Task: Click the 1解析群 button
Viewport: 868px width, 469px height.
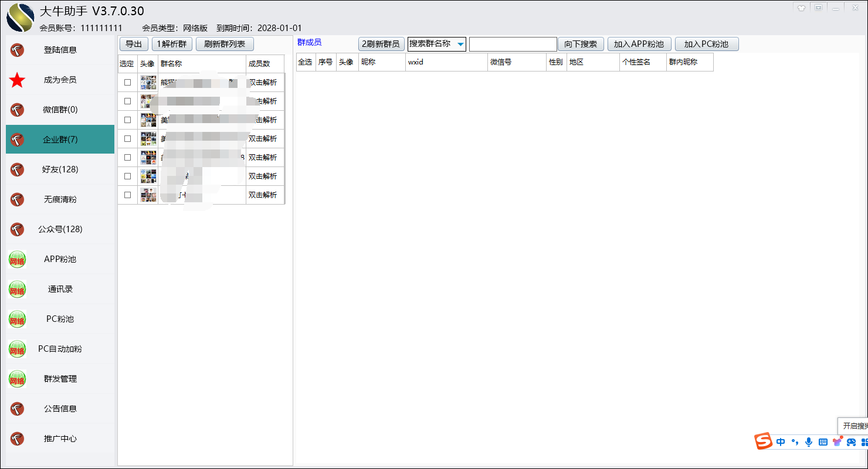Action: (171, 43)
